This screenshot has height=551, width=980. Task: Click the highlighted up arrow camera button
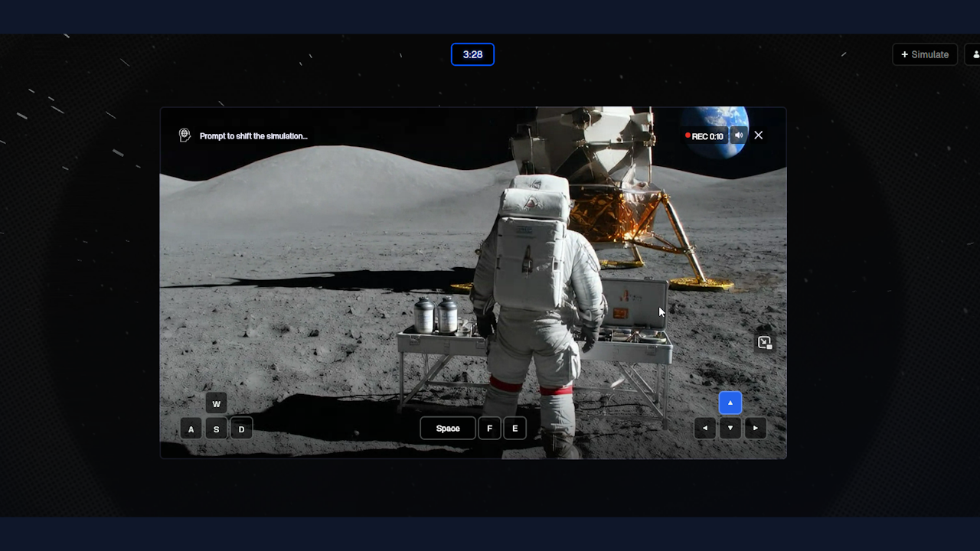coord(730,403)
